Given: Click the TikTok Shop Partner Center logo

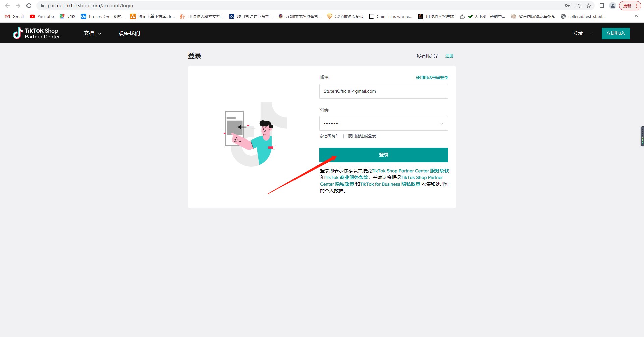Looking at the screenshot, I should pos(36,33).
